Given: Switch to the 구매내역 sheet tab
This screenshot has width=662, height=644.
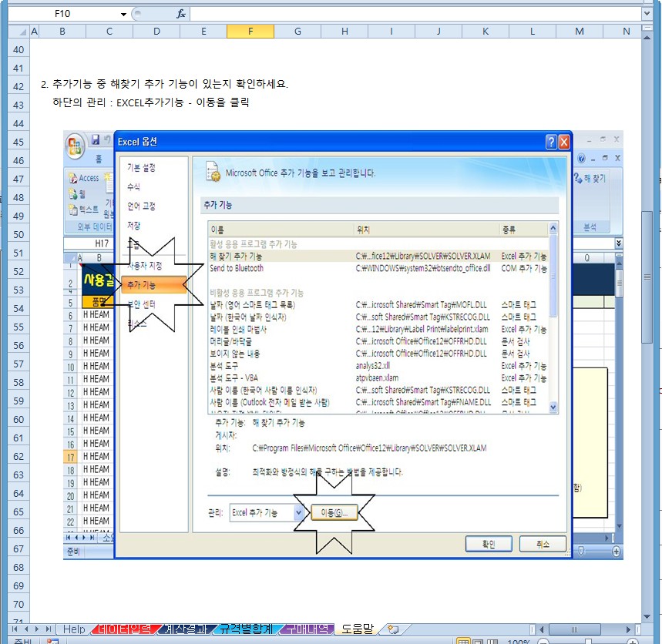Looking at the screenshot, I should (x=307, y=629).
